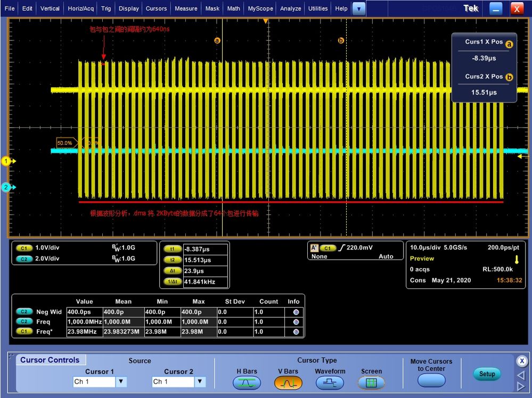Click the Cursor 2 Ch 1 field
The width and height of the screenshot is (532, 398).
point(174,382)
